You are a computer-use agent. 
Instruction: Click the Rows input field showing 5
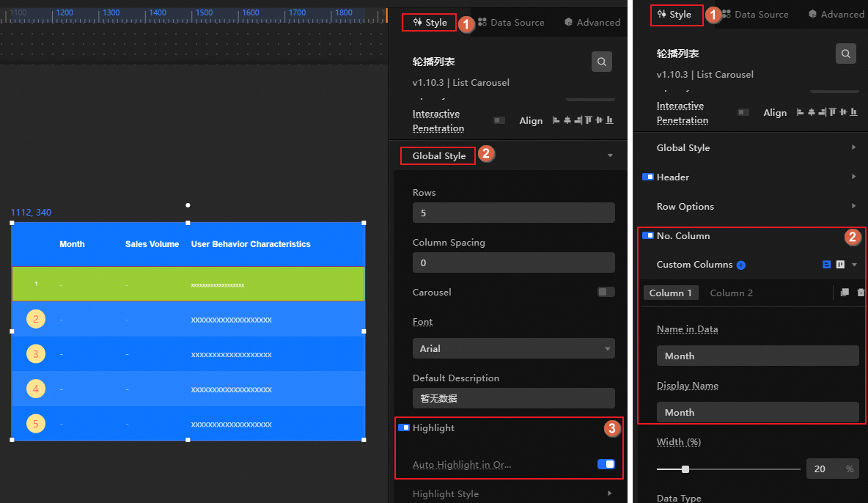coord(514,213)
